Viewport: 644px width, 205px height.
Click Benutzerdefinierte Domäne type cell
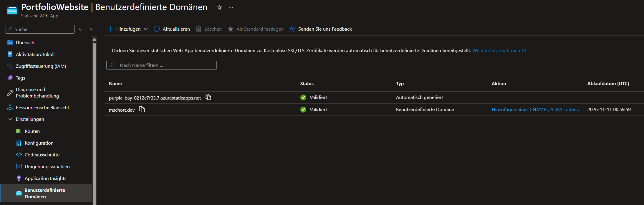coord(425,110)
